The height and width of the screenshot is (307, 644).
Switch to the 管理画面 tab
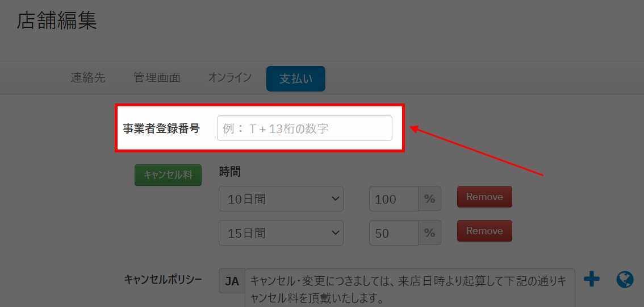point(157,78)
